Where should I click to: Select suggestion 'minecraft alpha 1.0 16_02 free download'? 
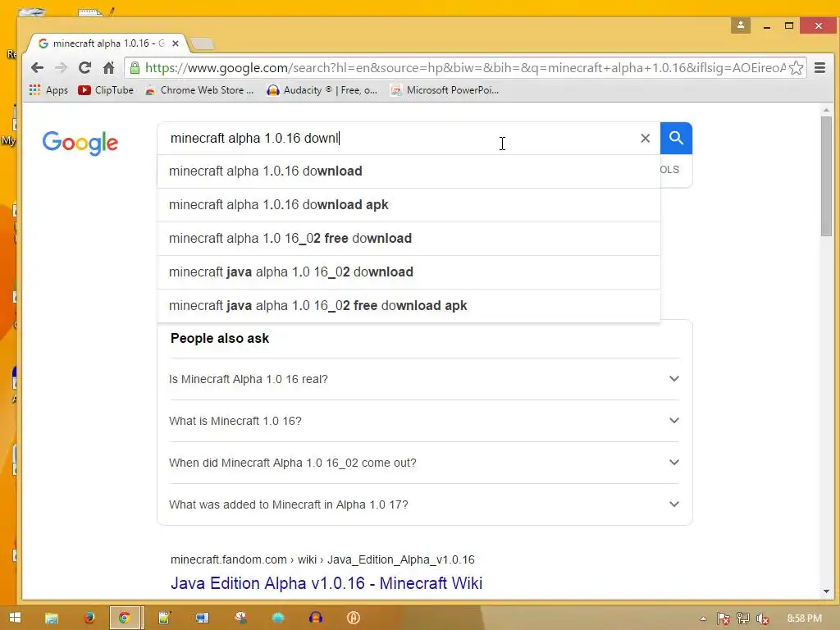pyautogui.click(x=409, y=239)
